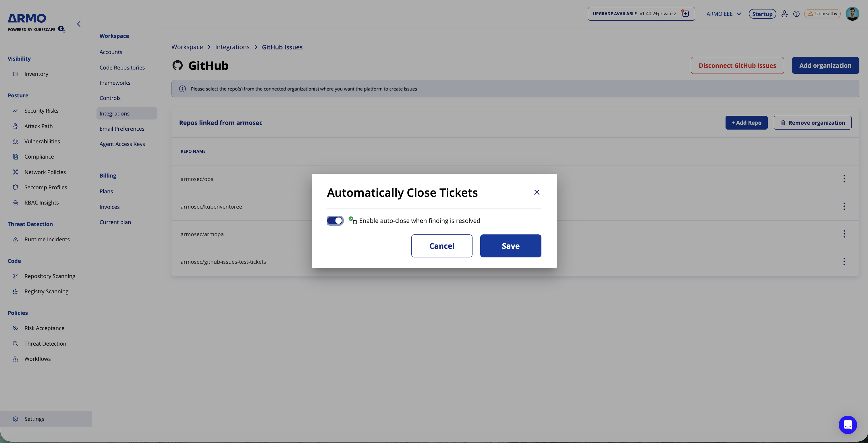The image size is (868, 443).
Task: Click the Kubescape logo icon
Action: pyautogui.click(x=61, y=29)
